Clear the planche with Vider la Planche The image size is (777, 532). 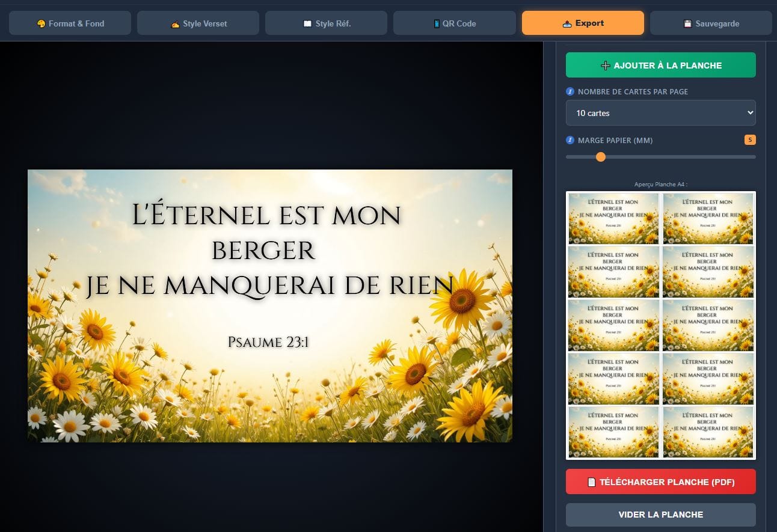tap(660, 514)
